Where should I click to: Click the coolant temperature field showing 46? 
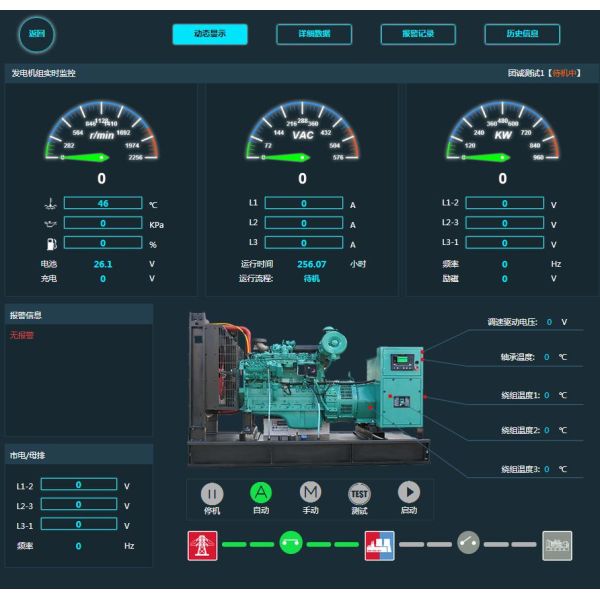coord(102,204)
